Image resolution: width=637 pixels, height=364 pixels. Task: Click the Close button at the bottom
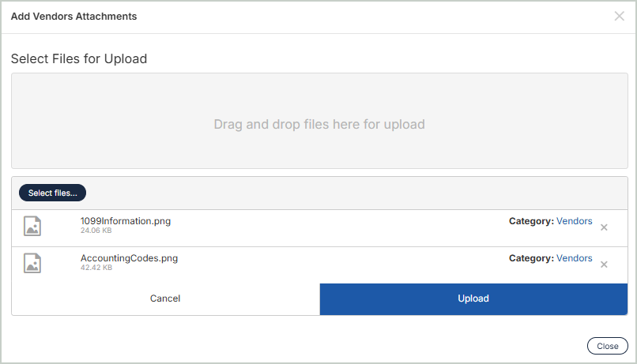point(607,346)
